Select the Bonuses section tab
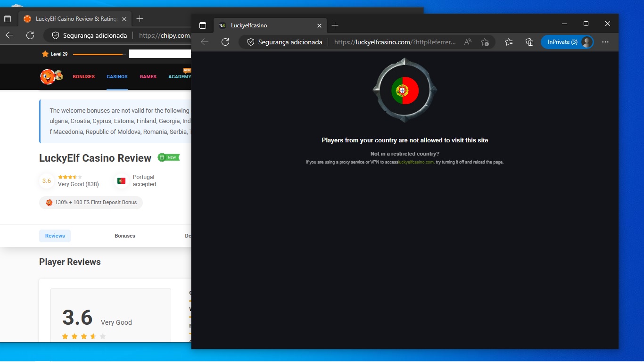The height and width of the screenshot is (362, 644). (x=125, y=236)
